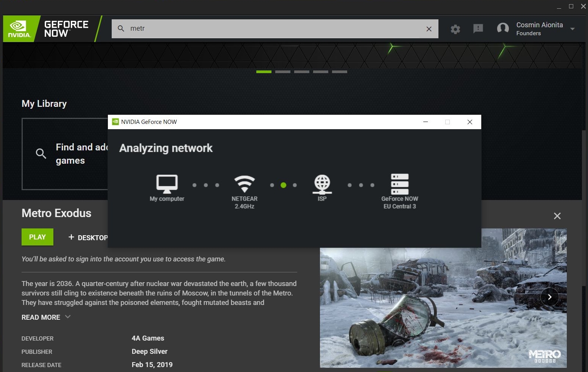Close the Metro Exodus details panel
The width and height of the screenshot is (588, 372).
pos(557,216)
